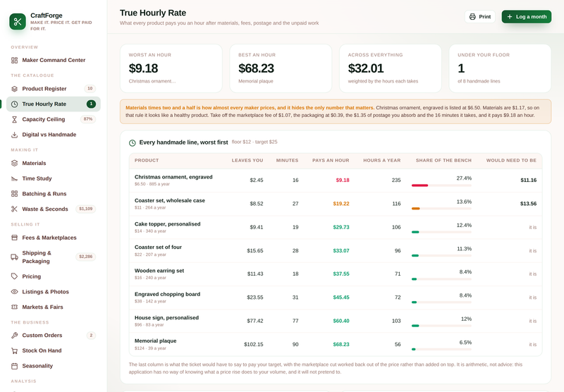
Task: Click the Across everything $32.01 card
Action: click(x=391, y=68)
